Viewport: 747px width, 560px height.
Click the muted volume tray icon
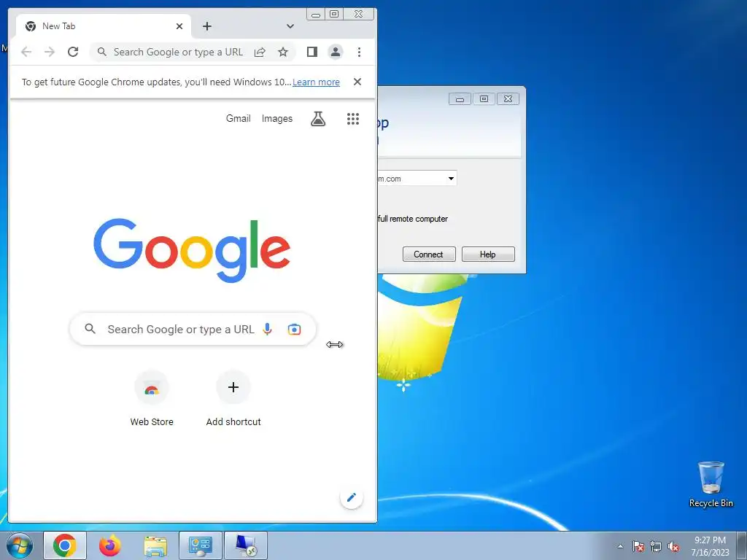(673, 546)
